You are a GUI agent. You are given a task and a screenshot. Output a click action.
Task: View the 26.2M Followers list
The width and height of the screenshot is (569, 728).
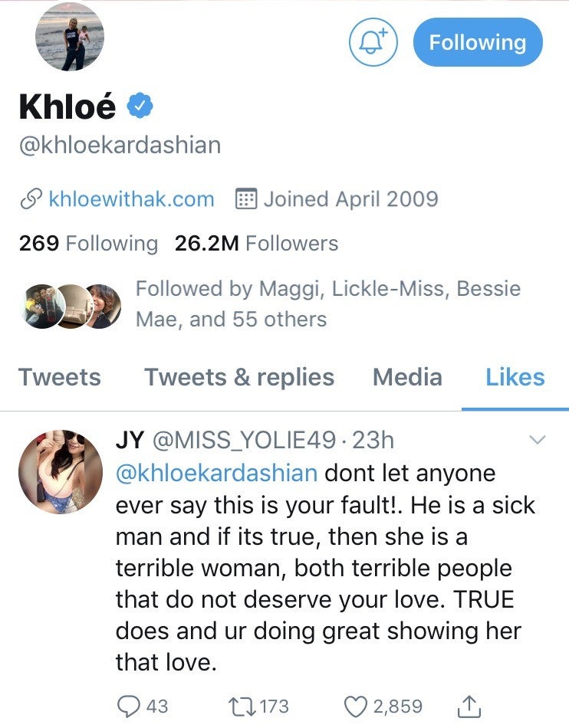256,244
